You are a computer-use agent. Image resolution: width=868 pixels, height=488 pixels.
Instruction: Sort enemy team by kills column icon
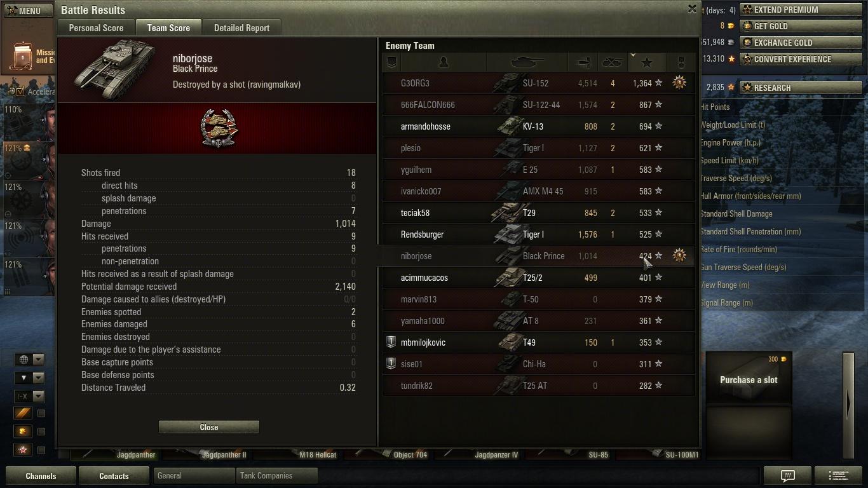click(612, 62)
